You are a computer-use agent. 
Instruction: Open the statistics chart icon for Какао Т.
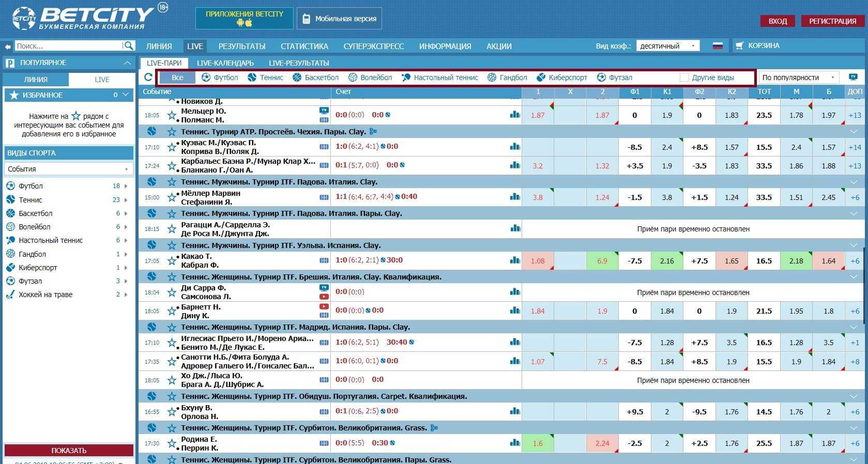pos(515,260)
